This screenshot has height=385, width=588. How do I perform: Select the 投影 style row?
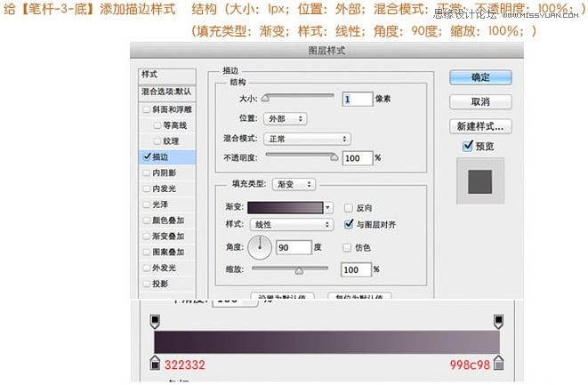click(x=167, y=284)
